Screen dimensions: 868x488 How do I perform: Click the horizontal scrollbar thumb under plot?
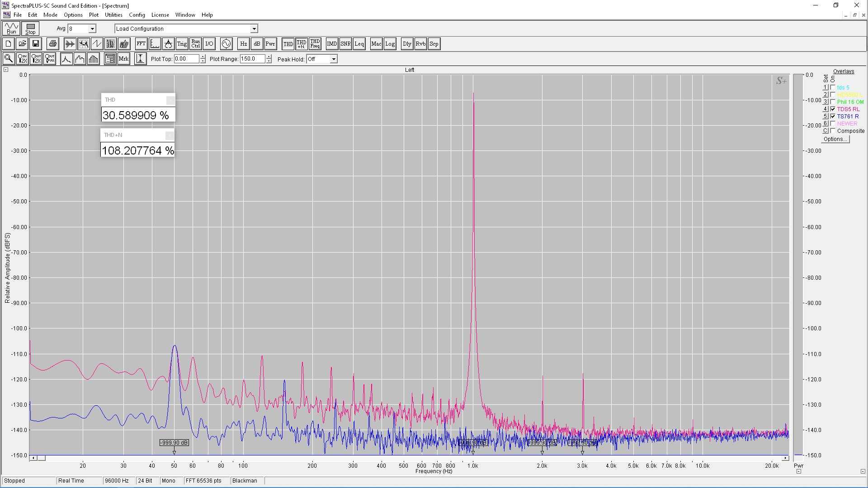coord(41,458)
